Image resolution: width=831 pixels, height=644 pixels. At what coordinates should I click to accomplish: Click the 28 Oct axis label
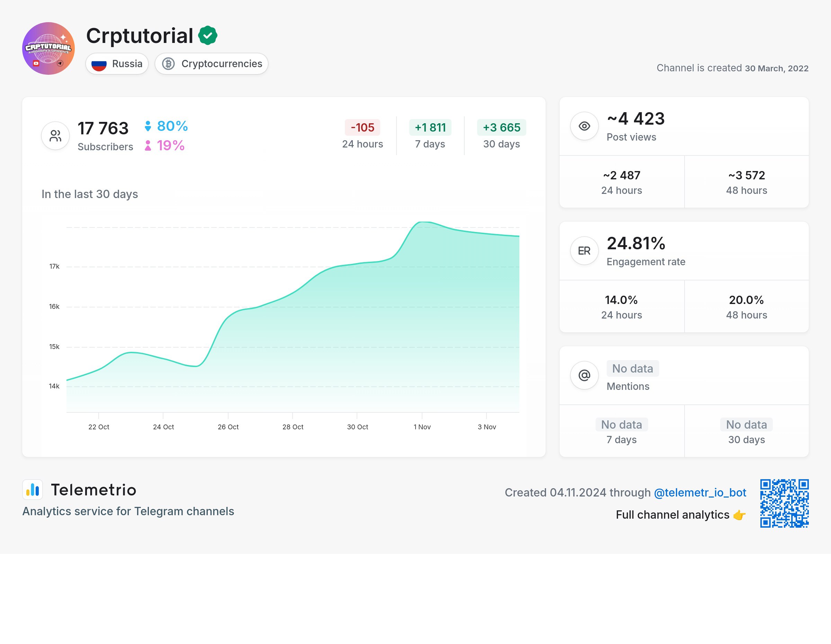[293, 427]
